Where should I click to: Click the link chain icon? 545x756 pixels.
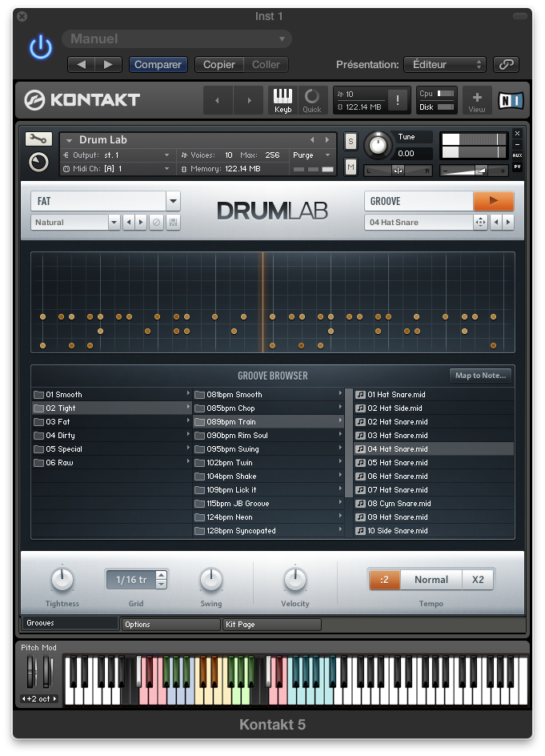(506, 64)
